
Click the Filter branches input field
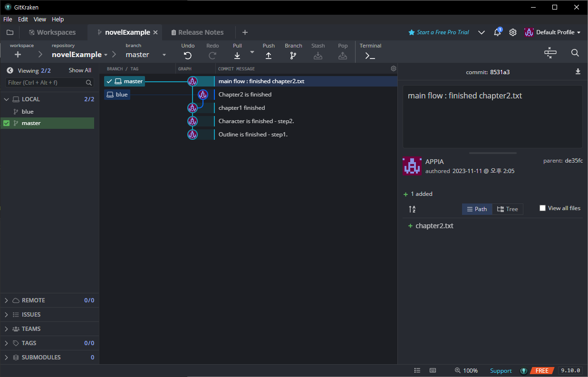click(49, 83)
